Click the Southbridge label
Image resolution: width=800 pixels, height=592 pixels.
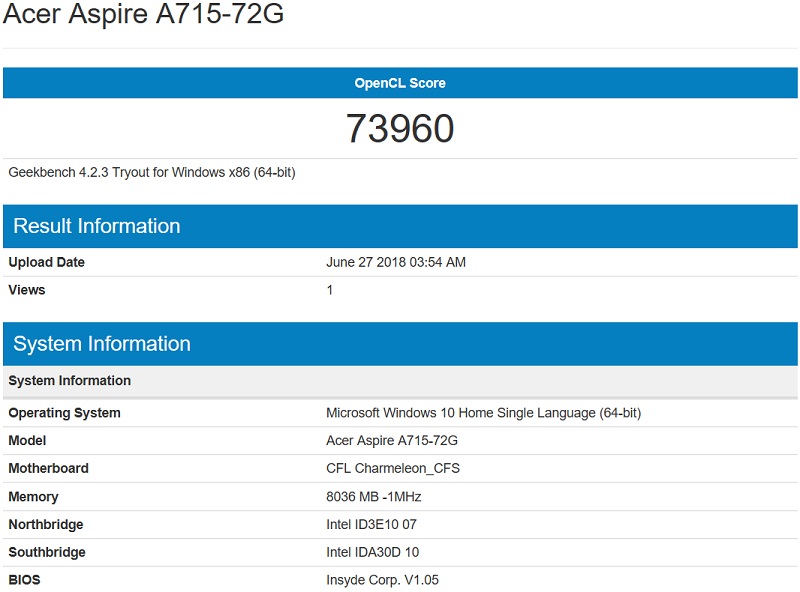point(47,552)
